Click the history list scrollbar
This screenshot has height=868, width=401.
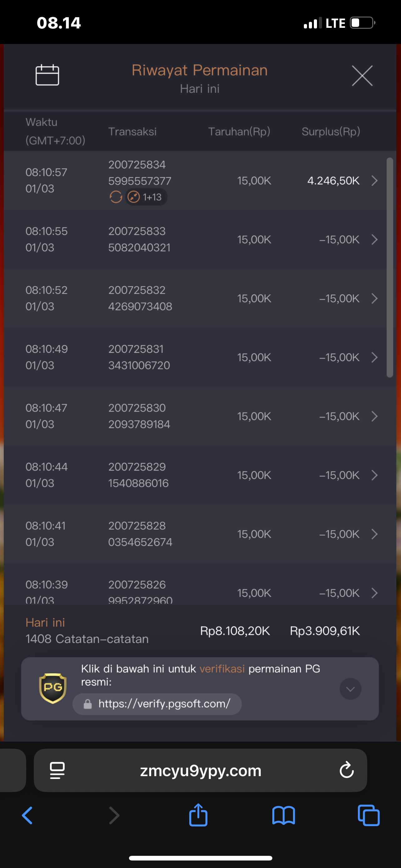click(389, 267)
